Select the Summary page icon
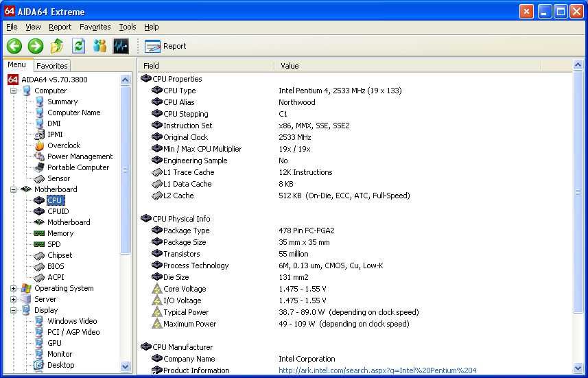The width and height of the screenshot is (588, 378). coord(39,102)
